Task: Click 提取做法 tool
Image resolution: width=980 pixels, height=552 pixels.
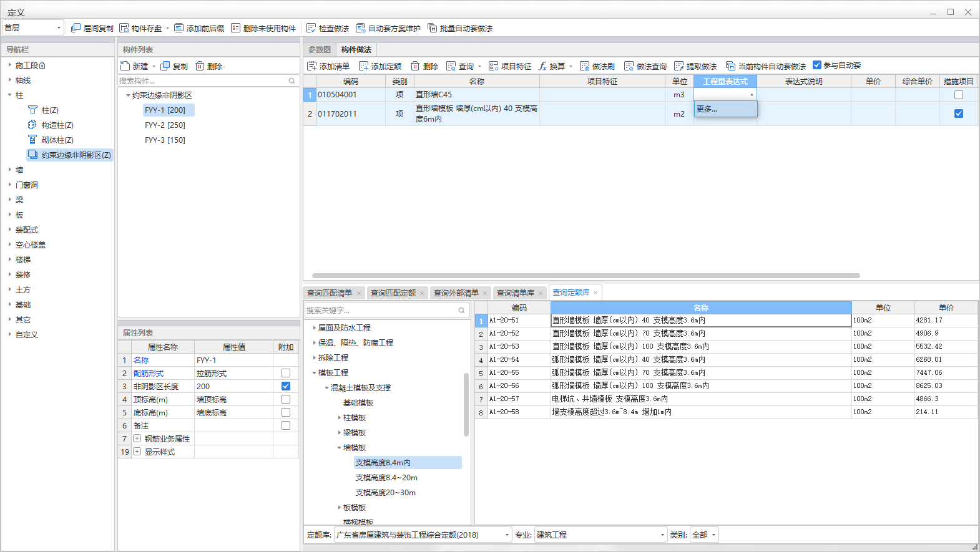Action: click(695, 66)
